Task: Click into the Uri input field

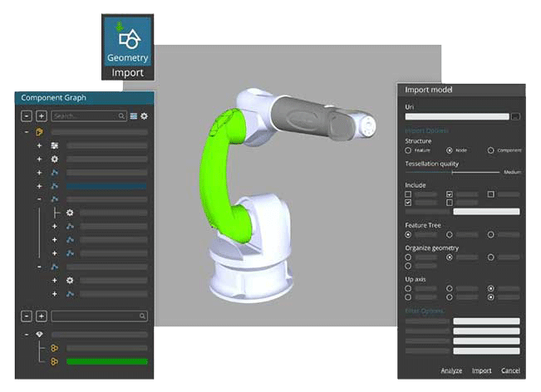Action: point(456,117)
